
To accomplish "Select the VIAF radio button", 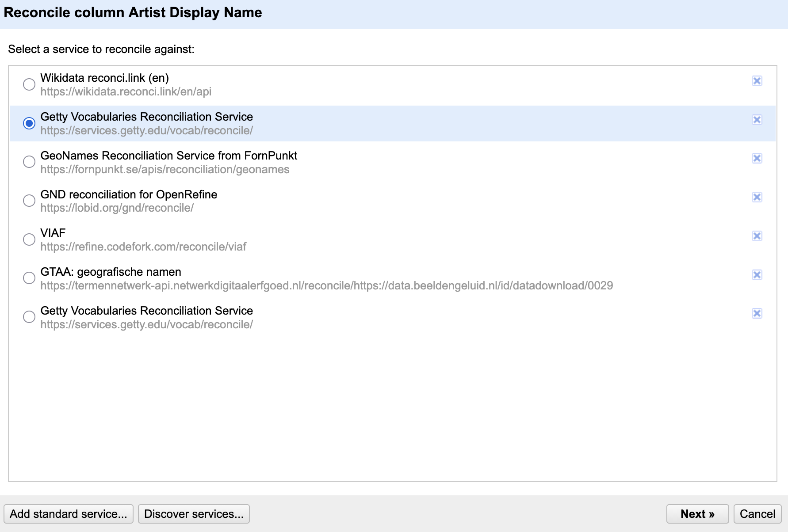I will coord(29,239).
